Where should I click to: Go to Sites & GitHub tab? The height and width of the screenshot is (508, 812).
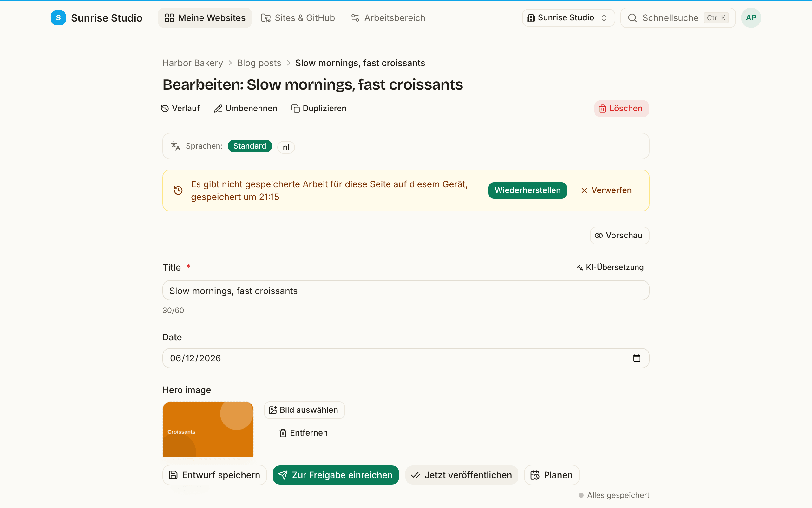tap(298, 18)
